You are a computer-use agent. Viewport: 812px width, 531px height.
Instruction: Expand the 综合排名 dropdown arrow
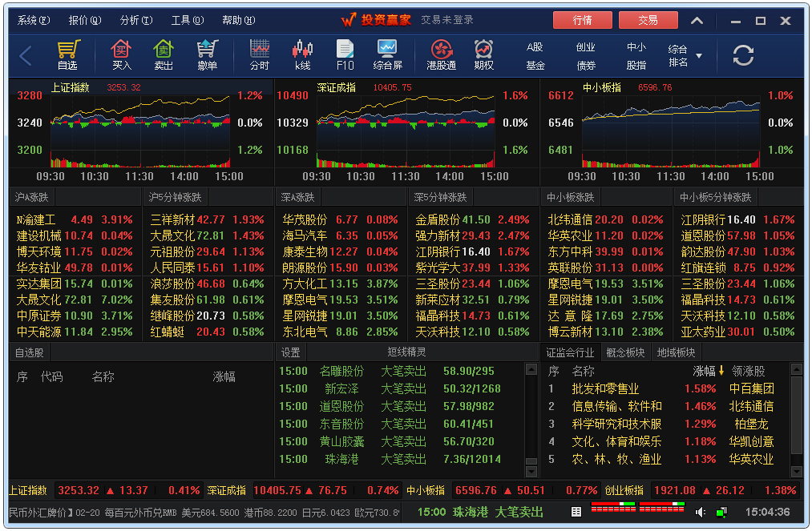pyautogui.click(x=699, y=55)
